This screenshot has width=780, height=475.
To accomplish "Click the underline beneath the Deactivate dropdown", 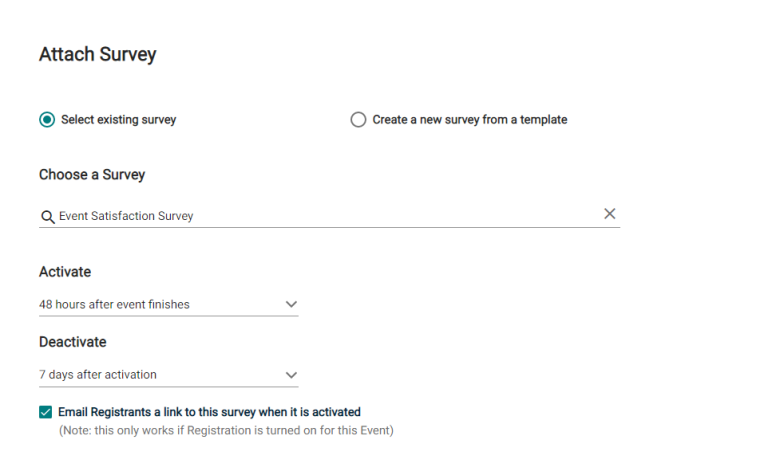I will click(169, 386).
